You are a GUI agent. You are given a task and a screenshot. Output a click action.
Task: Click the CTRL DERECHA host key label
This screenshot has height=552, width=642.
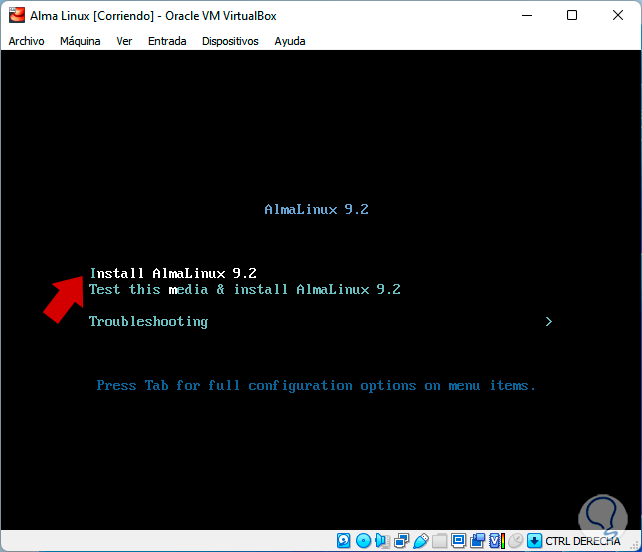click(x=583, y=541)
